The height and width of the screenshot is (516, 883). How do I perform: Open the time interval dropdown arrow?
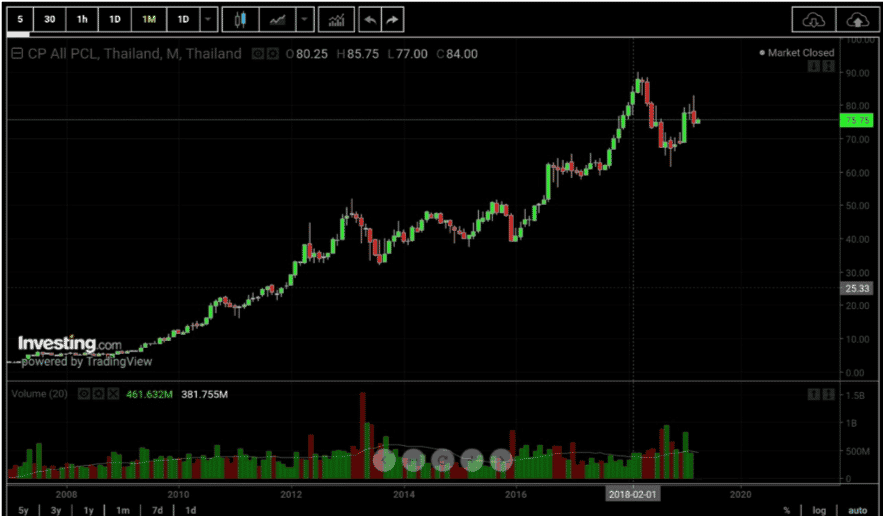[209, 20]
